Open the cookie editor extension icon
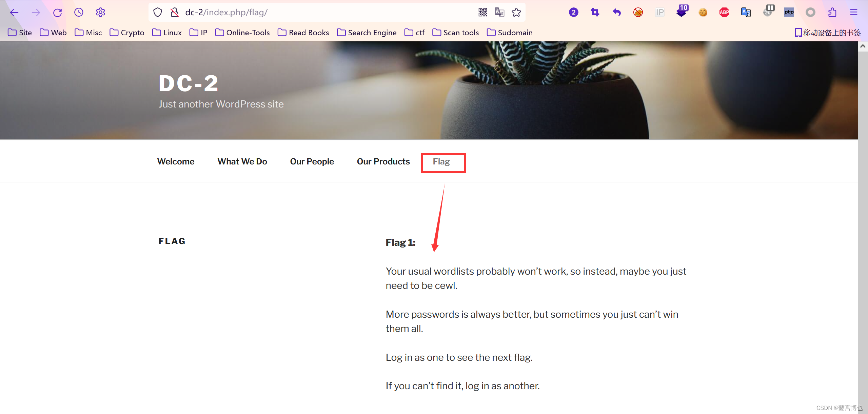Viewport: 868px width, 414px height. (x=703, y=13)
